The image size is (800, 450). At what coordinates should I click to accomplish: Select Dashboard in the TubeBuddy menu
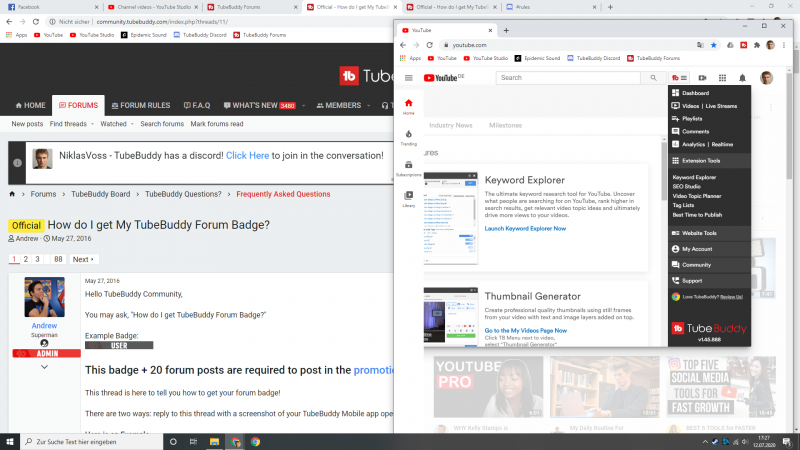(x=695, y=92)
